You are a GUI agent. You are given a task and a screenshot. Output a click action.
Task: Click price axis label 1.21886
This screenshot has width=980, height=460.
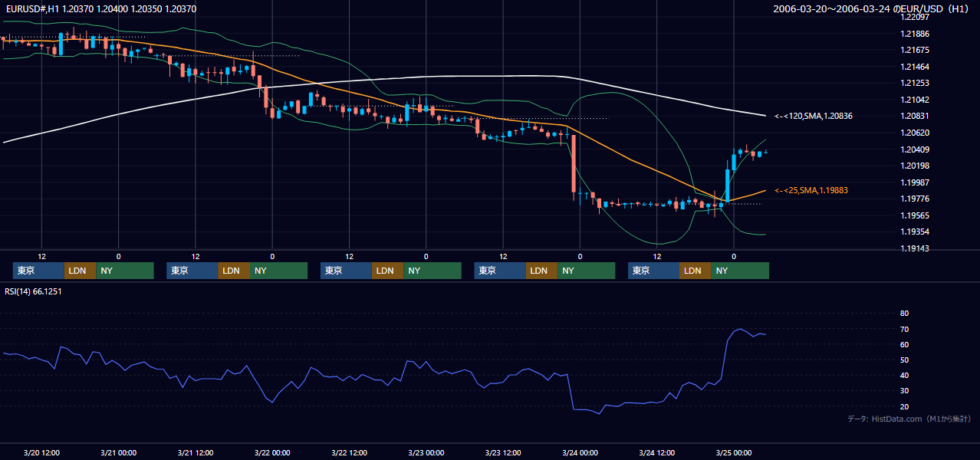pyautogui.click(x=915, y=34)
